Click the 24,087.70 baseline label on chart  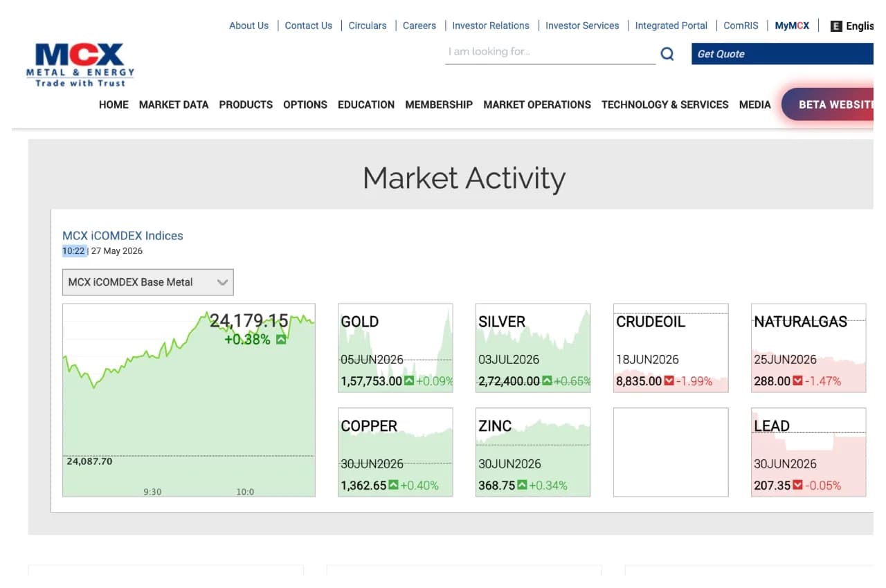[89, 461]
